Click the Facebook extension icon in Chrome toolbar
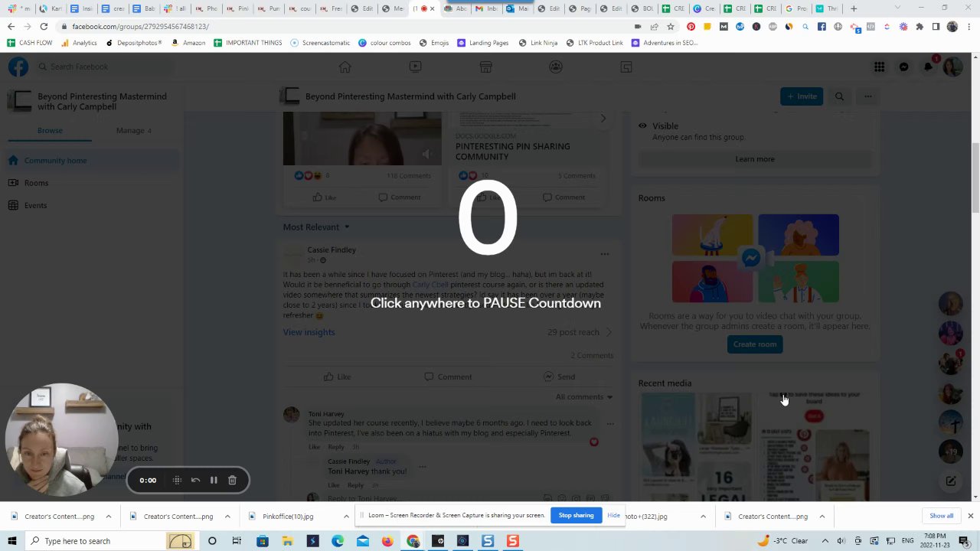Screen dimensions: 980x551 [x=822, y=27]
